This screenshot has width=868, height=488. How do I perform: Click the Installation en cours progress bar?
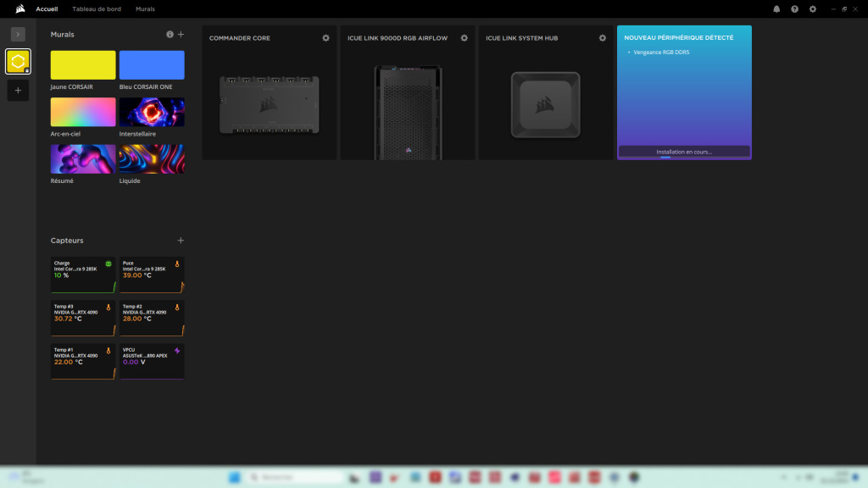[684, 152]
